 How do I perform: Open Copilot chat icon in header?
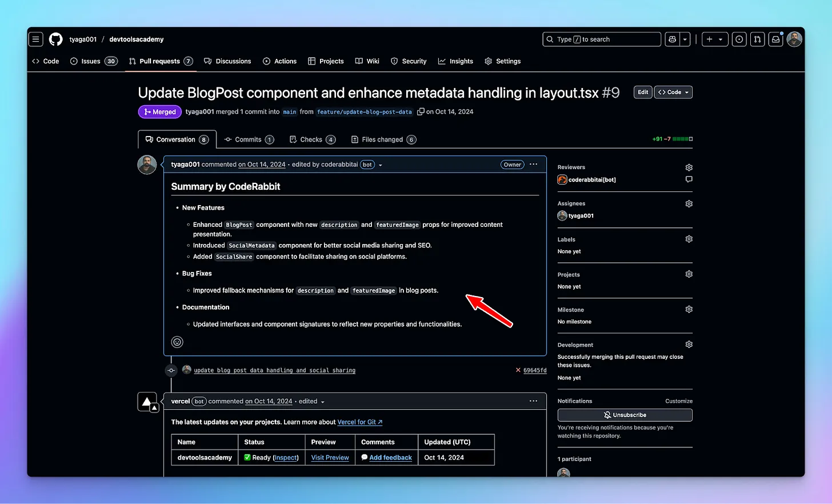coord(673,39)
